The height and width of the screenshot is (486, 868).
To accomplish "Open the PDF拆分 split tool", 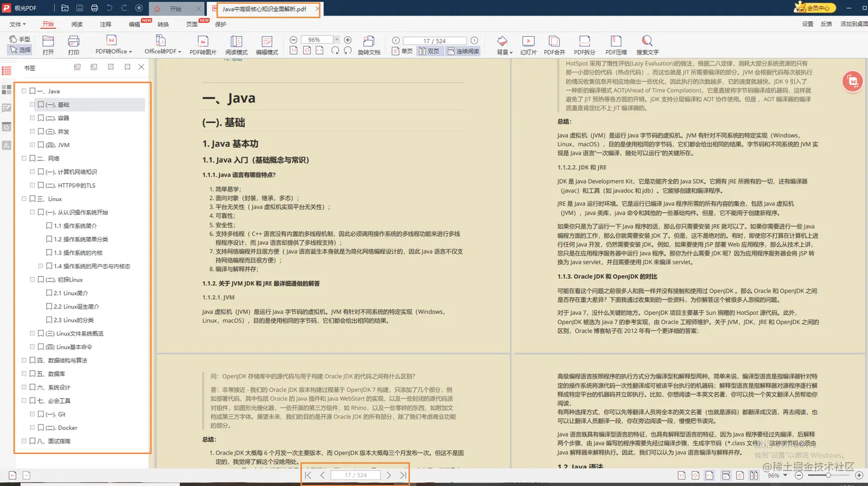I will click(584, 45).
